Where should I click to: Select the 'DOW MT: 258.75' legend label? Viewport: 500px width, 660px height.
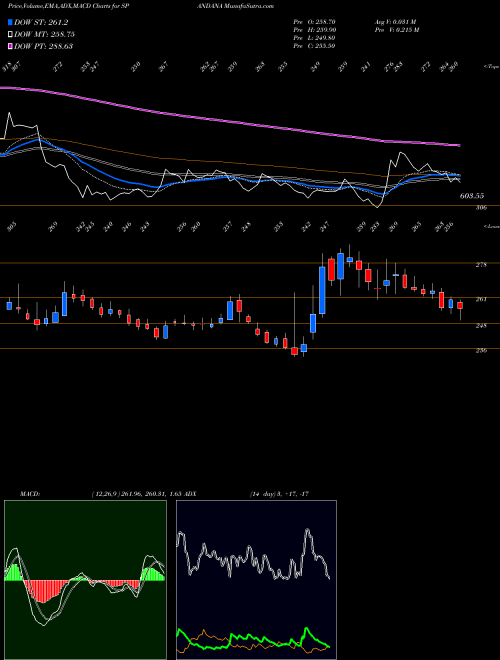tap(44, 34)
